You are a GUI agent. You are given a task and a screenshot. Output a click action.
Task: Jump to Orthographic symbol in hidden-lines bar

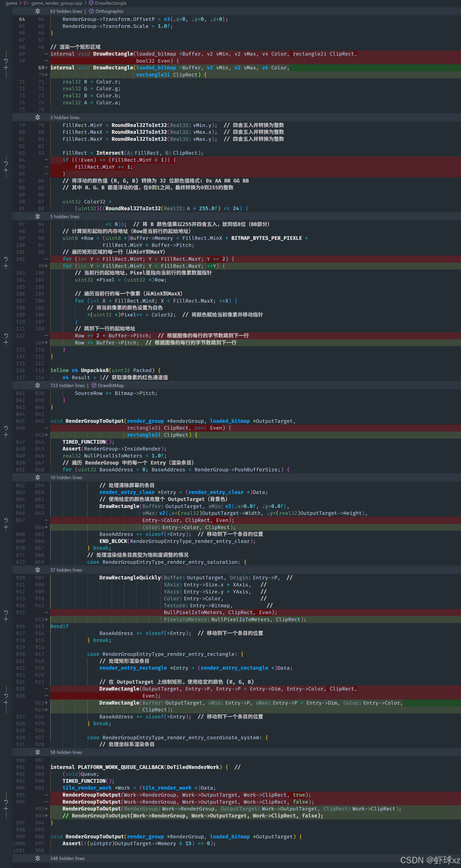click(109, 11)
